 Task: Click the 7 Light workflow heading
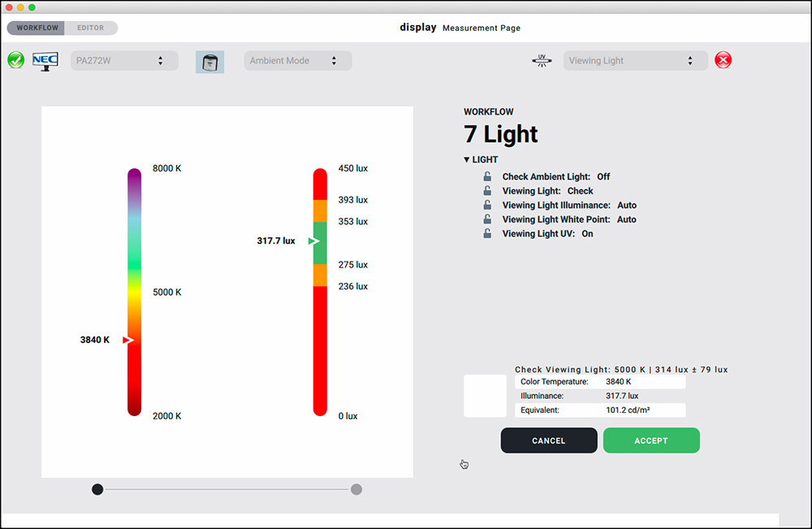(500, 134)
